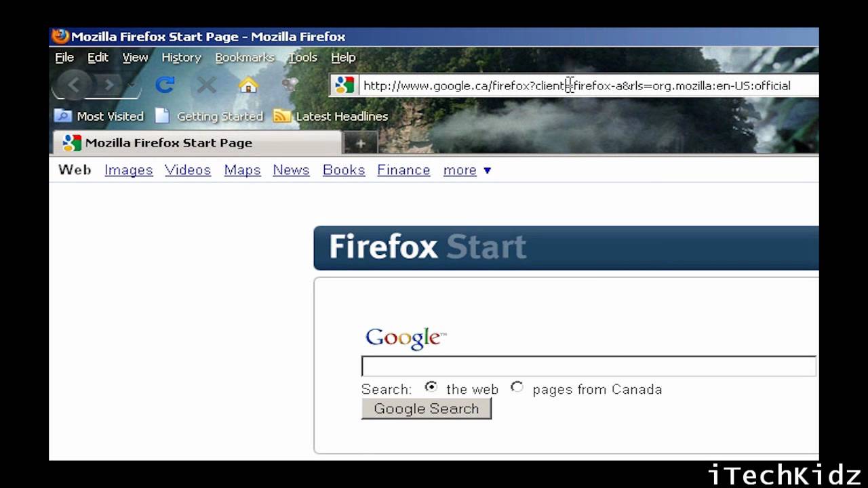Open a new tab with the plus button

tap(360, 143)
